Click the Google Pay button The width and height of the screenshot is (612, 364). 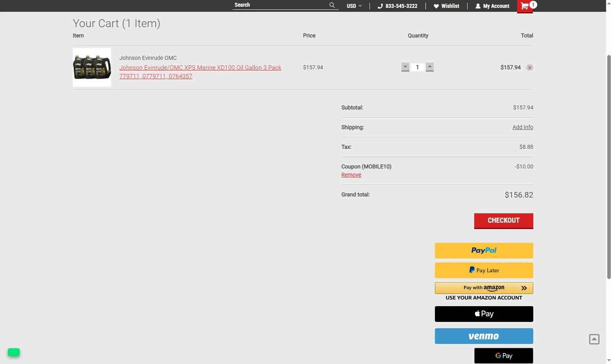(504, 356)
